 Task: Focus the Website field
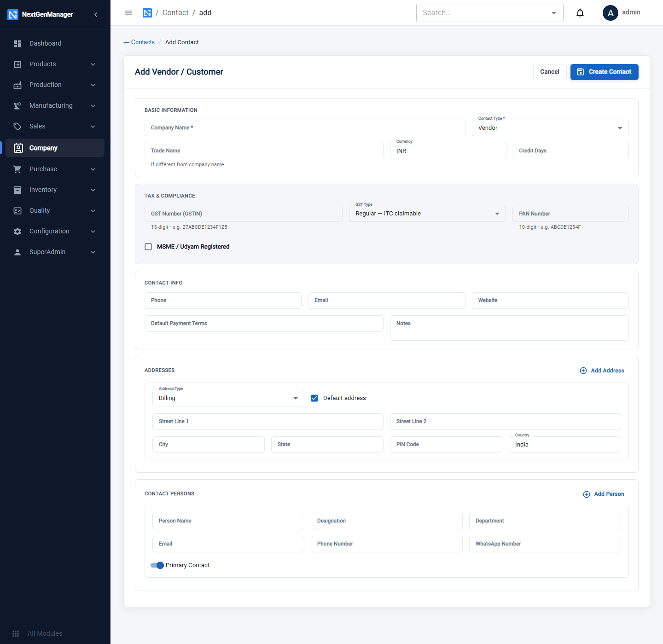tap(550, 301)
